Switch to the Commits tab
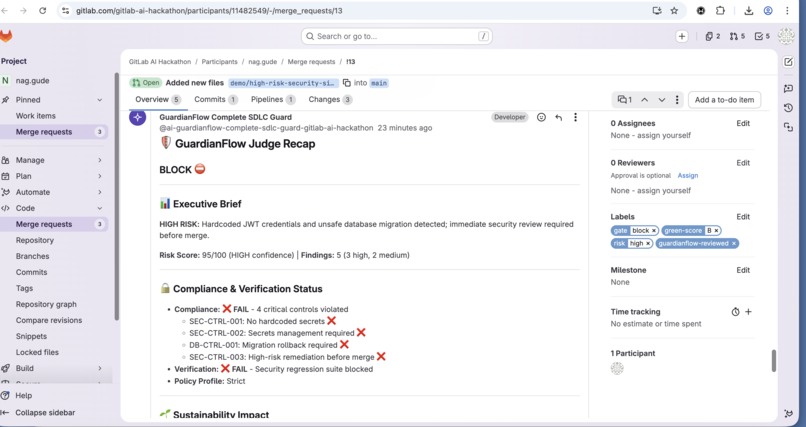The height and width of the screenshot is (427, 806). [x=215, y=100]
